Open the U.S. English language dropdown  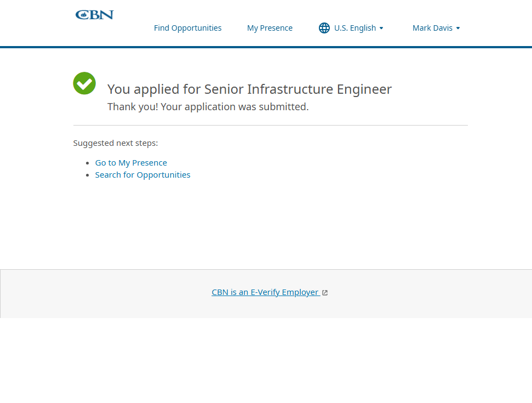coord(354,28)
